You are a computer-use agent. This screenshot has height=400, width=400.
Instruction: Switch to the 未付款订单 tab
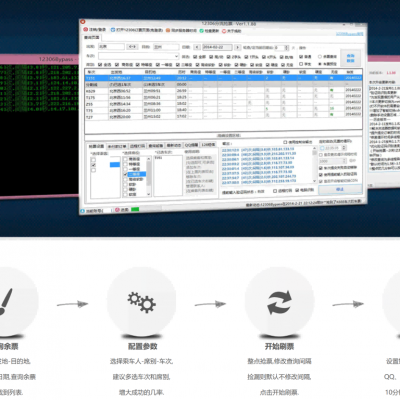117,146
